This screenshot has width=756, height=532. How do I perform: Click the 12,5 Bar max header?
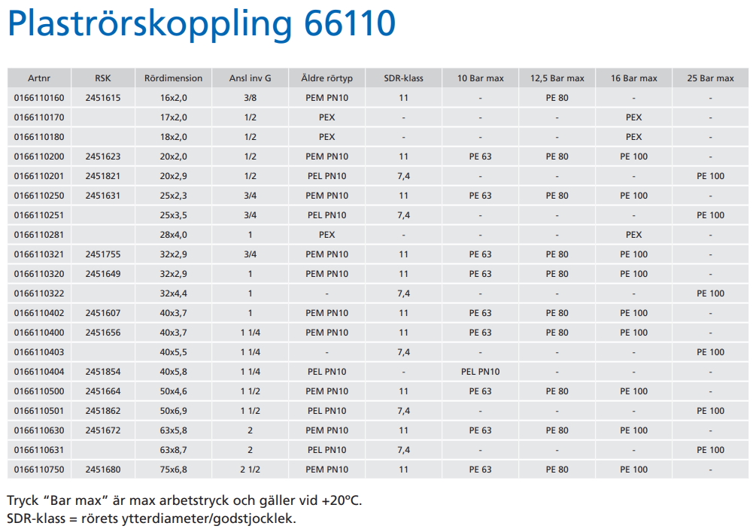557,78
